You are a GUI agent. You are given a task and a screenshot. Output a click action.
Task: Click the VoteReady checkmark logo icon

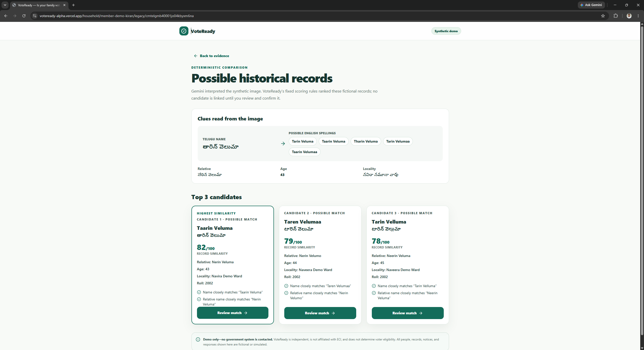[x=184, y=31]
